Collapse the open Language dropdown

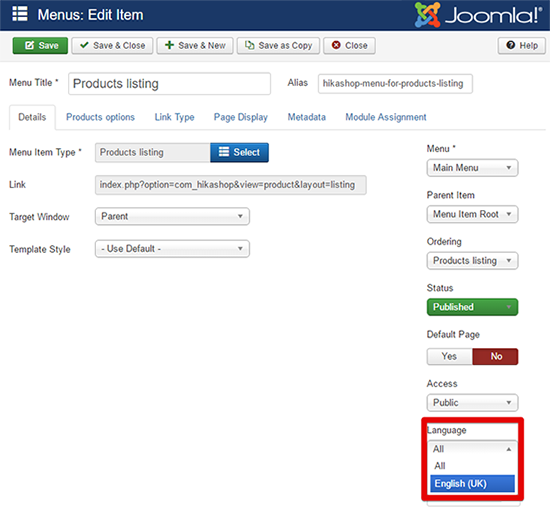point(472,449)
